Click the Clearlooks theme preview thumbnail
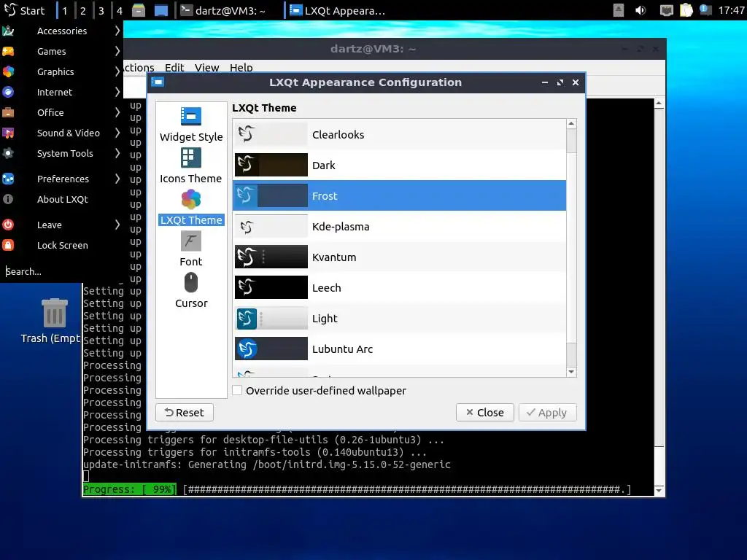This screenshot has height=560, width=747. (271, 134)
